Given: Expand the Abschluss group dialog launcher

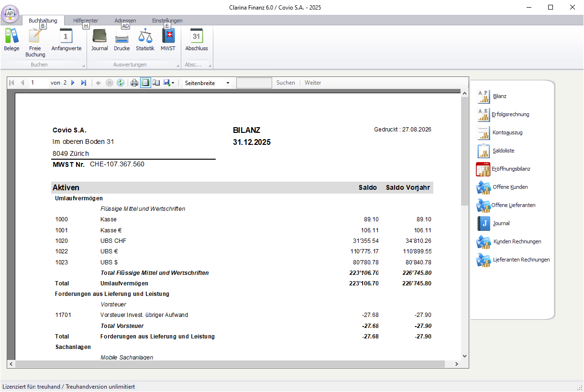Looking at the screenshot, I should [x=209, y=65].
